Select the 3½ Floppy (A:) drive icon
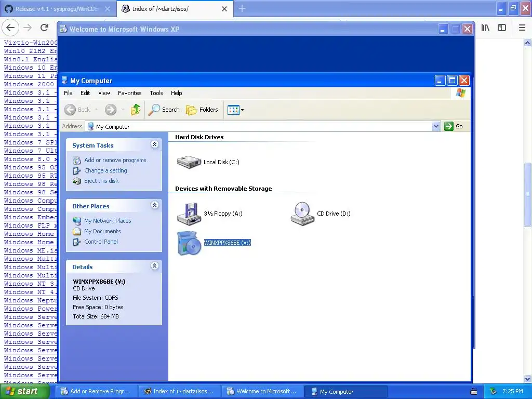The width and height of the screenshot is (532, 399). click(189, 214)
